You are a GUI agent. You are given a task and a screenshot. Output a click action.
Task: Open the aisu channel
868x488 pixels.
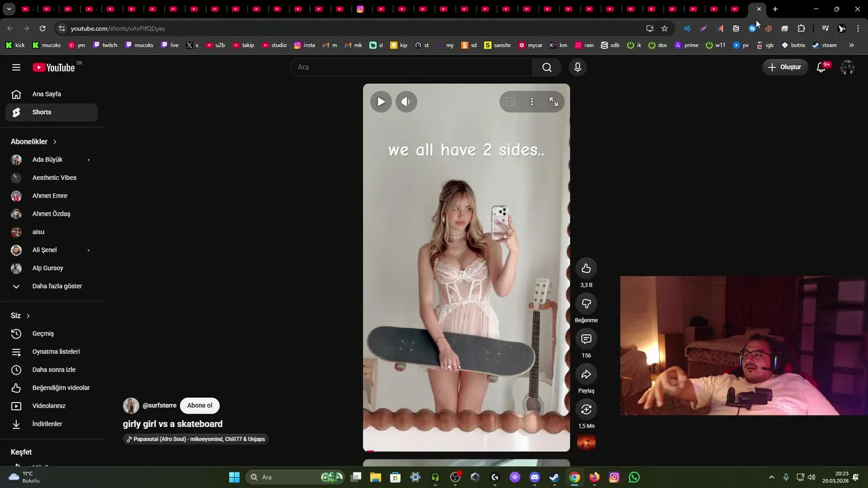(x=52, y=232)
